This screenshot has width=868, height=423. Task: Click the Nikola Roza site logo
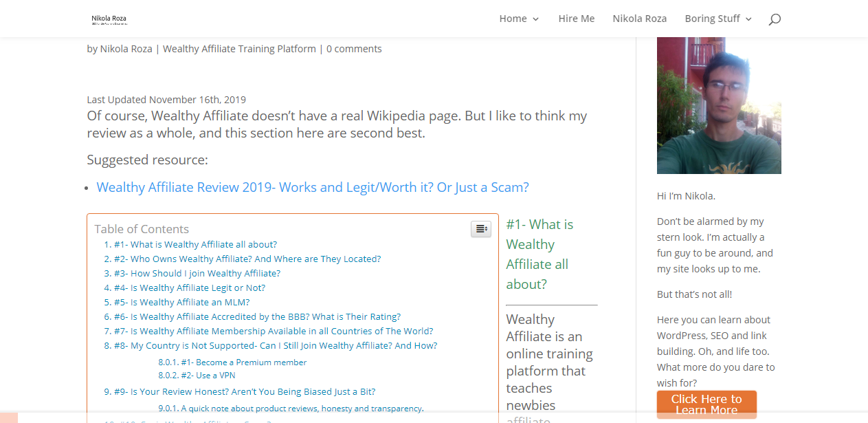(109, 19)
